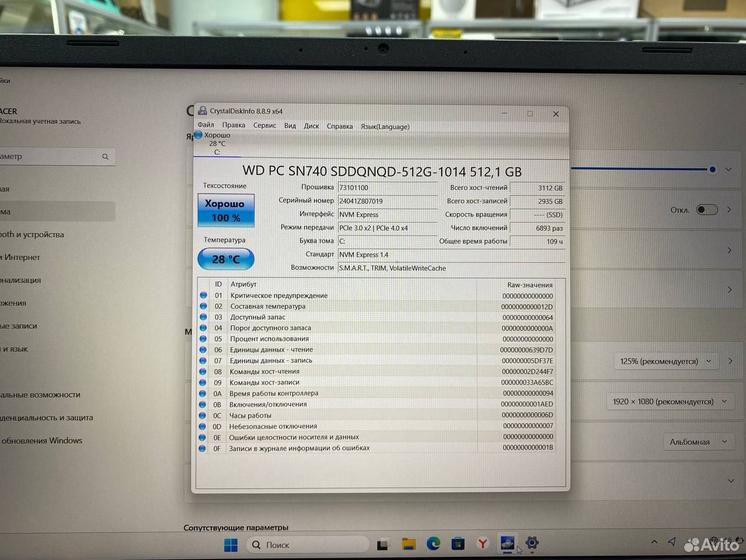
Task: Click status dot of Составная температура row
Action: (203, 306)
